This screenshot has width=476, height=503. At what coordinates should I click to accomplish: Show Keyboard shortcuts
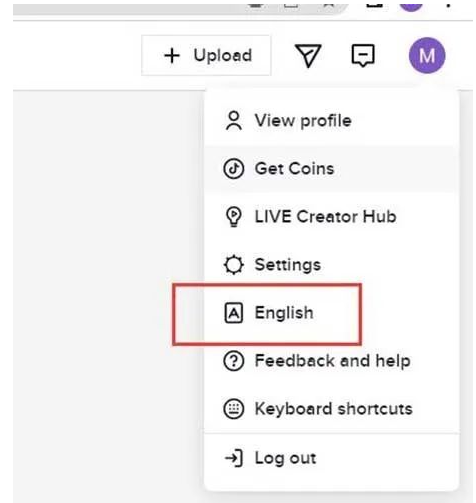(x=332, y=409)
